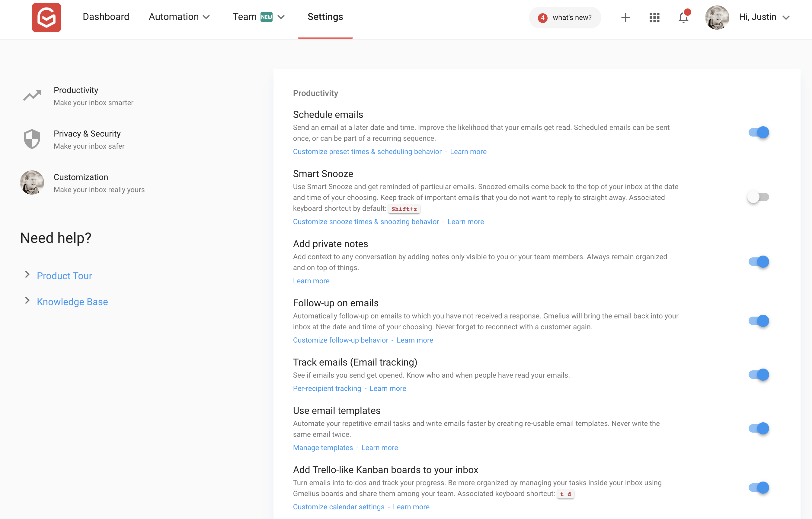Click the Smart Snooze heading
Screen dimensions: 812x519
pyautogui.click(x=323, y=174)
